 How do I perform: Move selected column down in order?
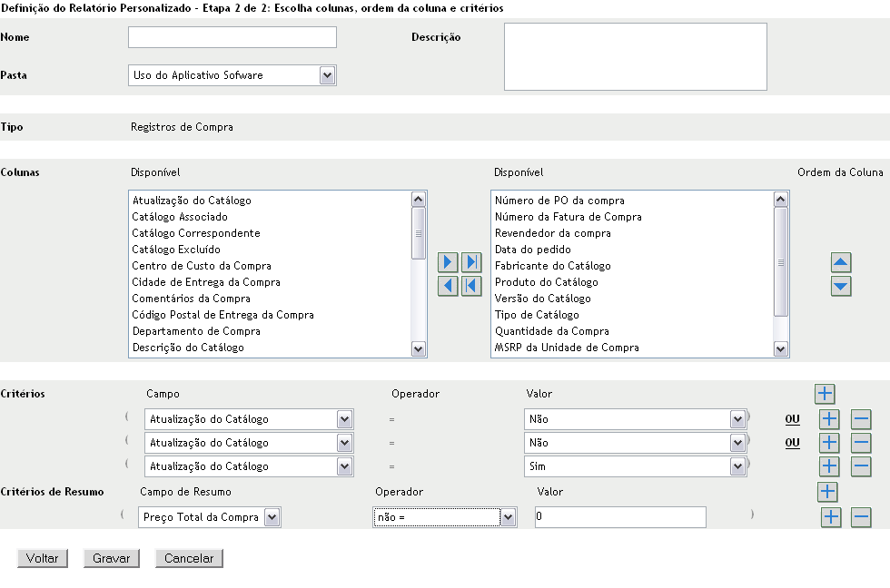842,287
